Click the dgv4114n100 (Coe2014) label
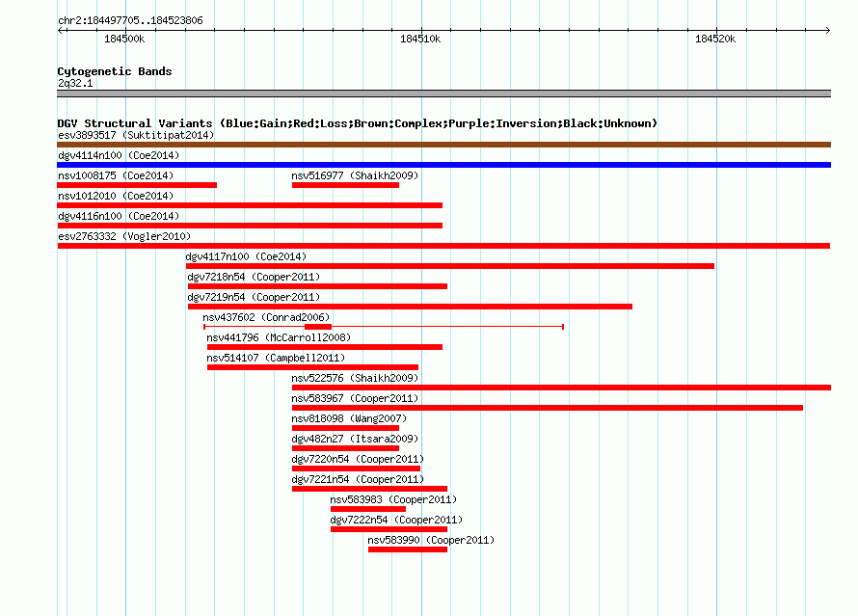Image resolution: width=858 pixels, height=616 pixels. [x=119, y=155]
